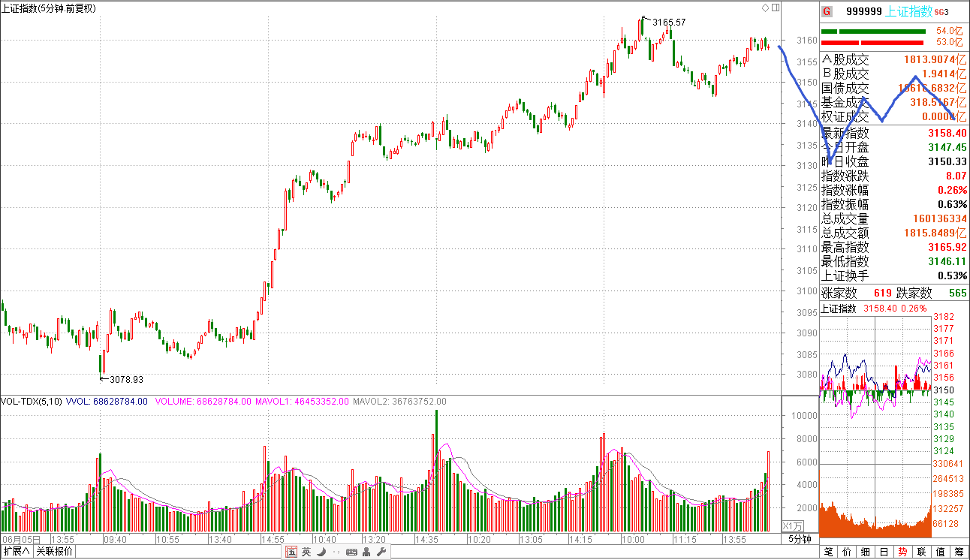Click the X1万 volume unit box
This screenshot has width=970, height=560.
(x=792, y=525)
